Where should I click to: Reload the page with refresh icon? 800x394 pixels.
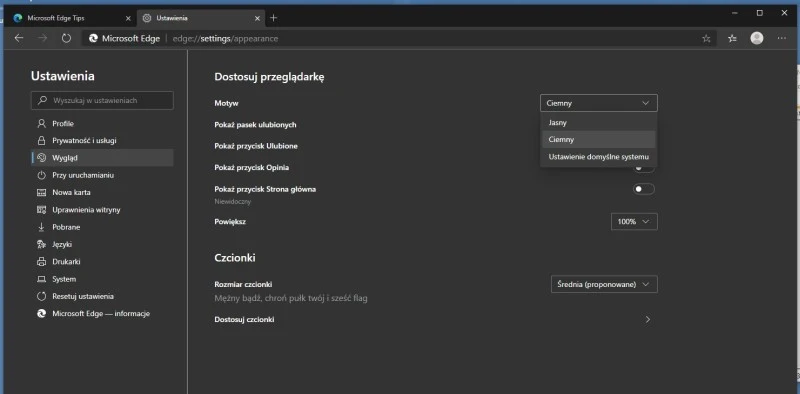(x=66, y=38)
